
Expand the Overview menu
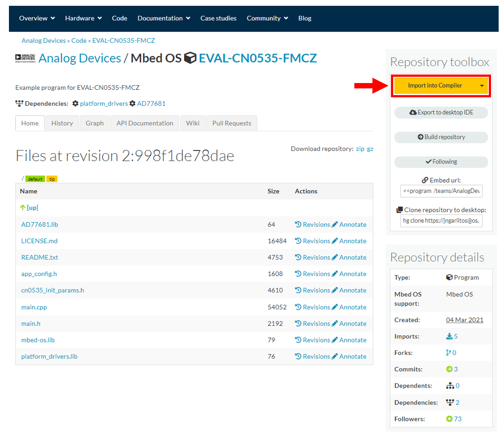(x=37, y=18)
